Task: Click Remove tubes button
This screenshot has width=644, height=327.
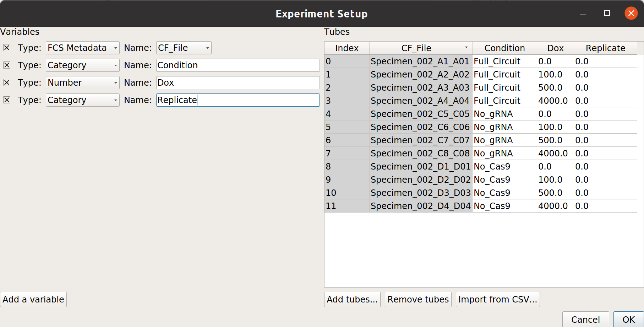Action: pos(418,299)
